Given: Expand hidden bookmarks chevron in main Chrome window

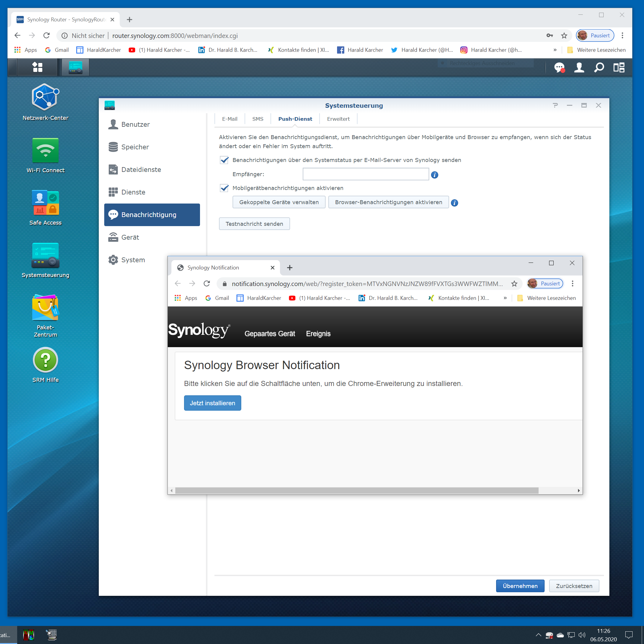Looking at the screenshot, I should click(x=555, y=50).
